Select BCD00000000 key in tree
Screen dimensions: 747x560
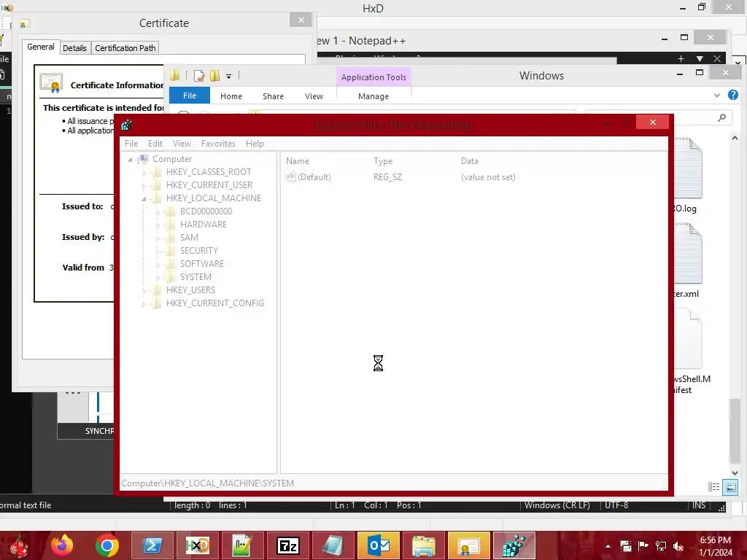pos(206,211)
